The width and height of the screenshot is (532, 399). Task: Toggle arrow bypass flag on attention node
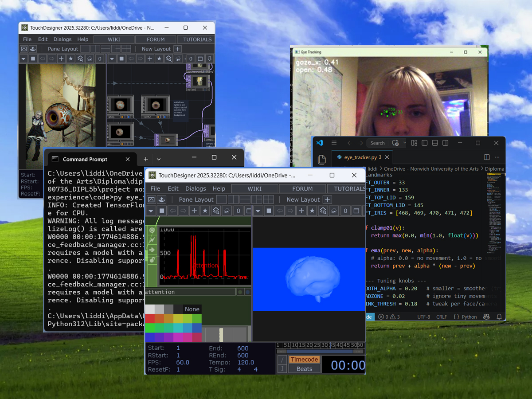[152, 250]
